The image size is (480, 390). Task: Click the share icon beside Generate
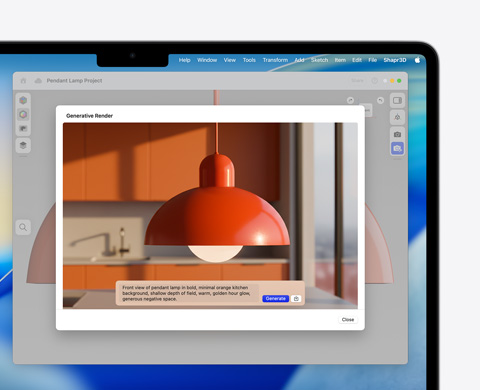coord(296,298)
